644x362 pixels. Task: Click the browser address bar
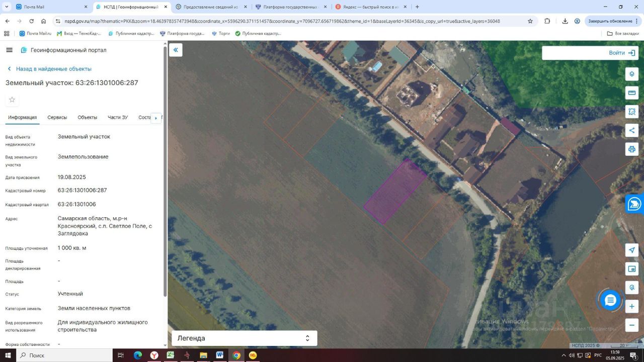[292, 21]
